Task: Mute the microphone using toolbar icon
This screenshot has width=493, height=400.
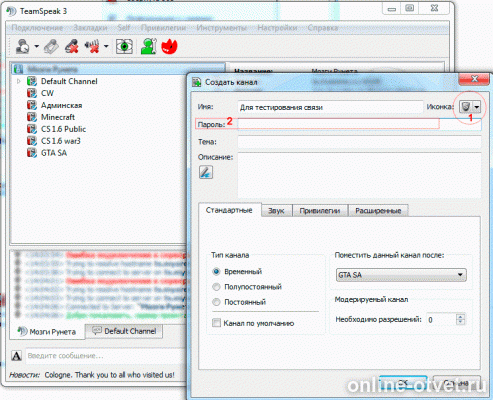Action: click(x=72, y=46)
